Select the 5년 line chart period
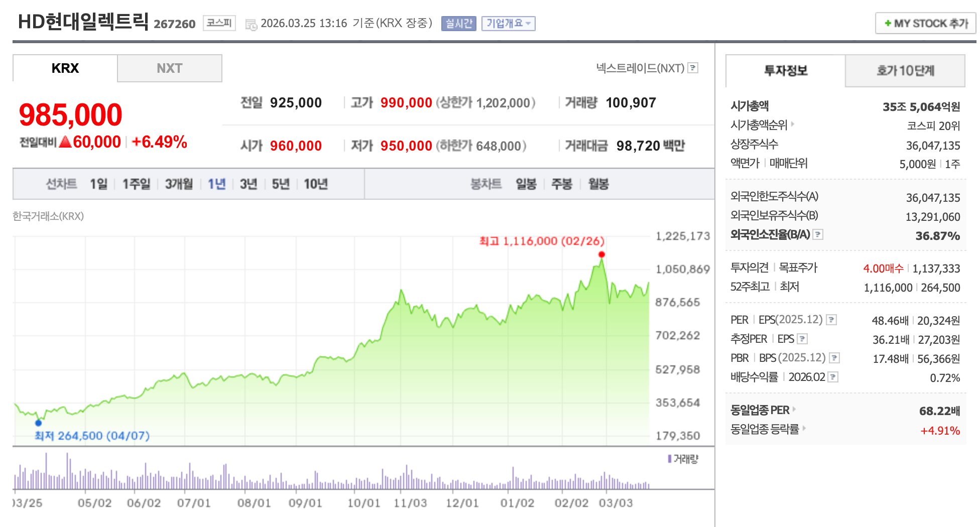Screen dimensions: 980x527 coord(281,184)
